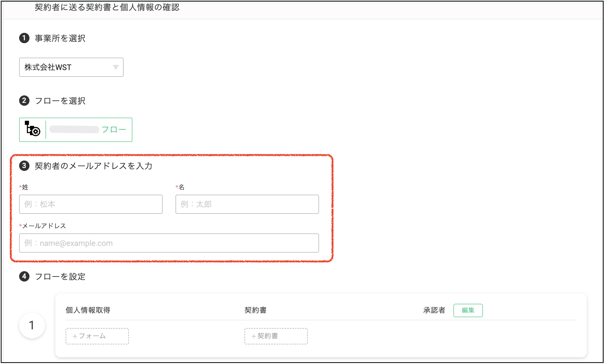Click the フローを設定 section heading
Viewport: 607px width, 364px height.
pyautogui.click(x=60, y=277)
